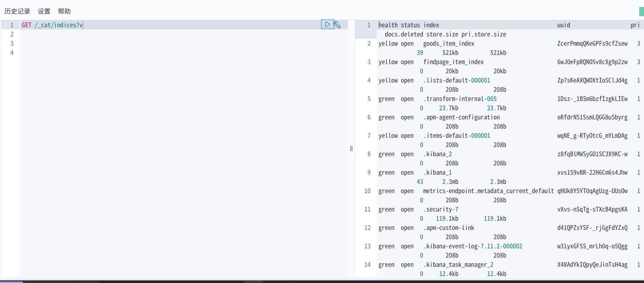Click uuid qHUk8Y5YTOqAgUzg-UUsOw

[592, 191]
